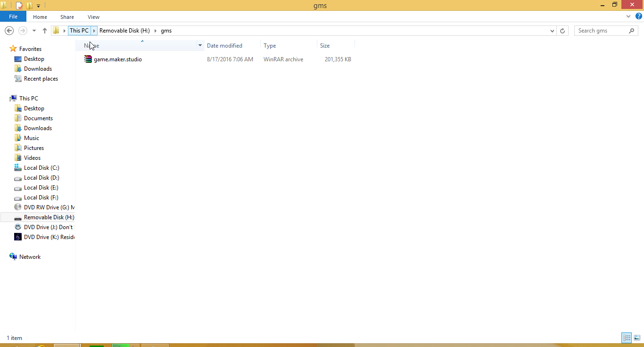Open Help with the blue question icon
The image size is (644, 347).
click(x=638, y=17)
